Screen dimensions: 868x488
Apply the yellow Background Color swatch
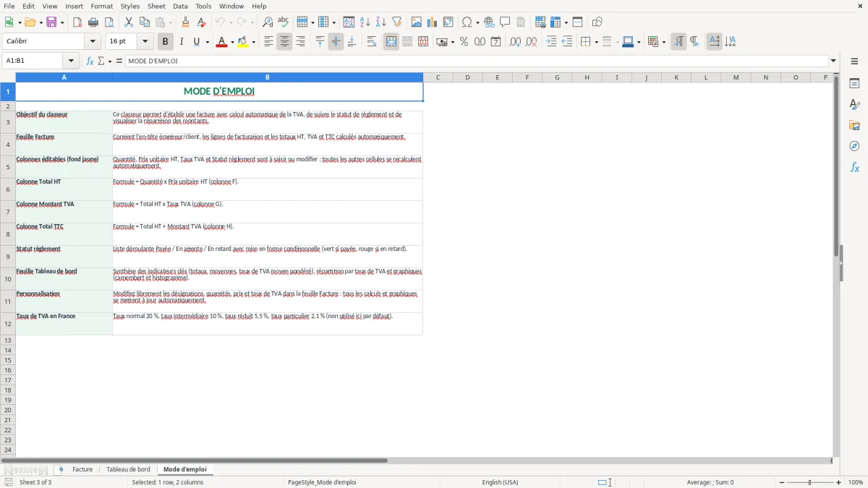pyautogui.click(x=243, y=42)
